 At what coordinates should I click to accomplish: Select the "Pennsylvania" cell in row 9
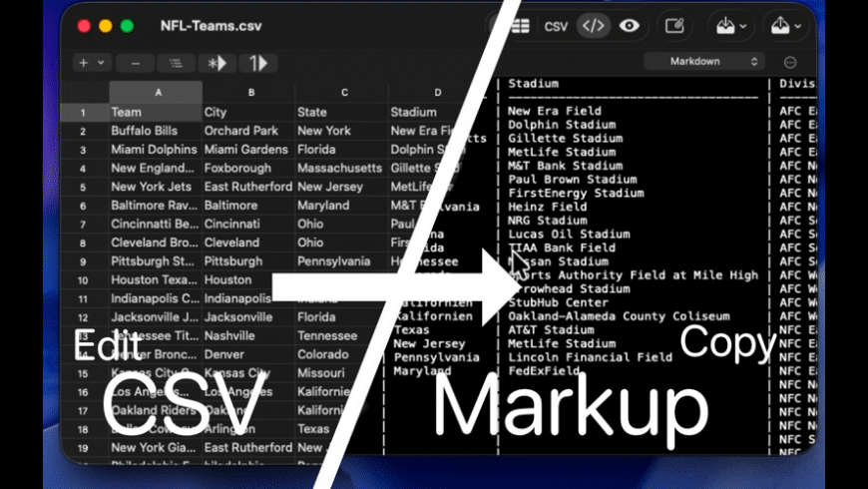pos(341,261)
